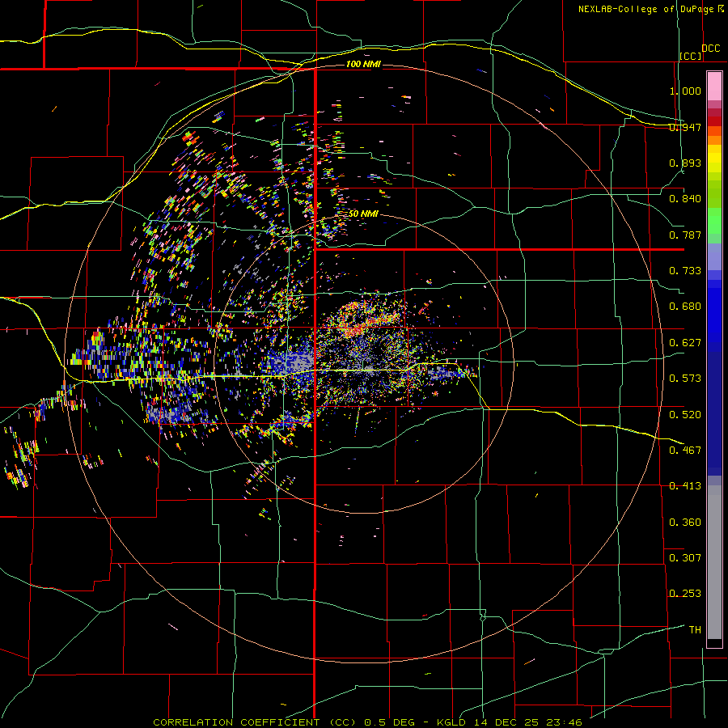
Task: Click the 0.627 scale value
Action: coord(685,343)
